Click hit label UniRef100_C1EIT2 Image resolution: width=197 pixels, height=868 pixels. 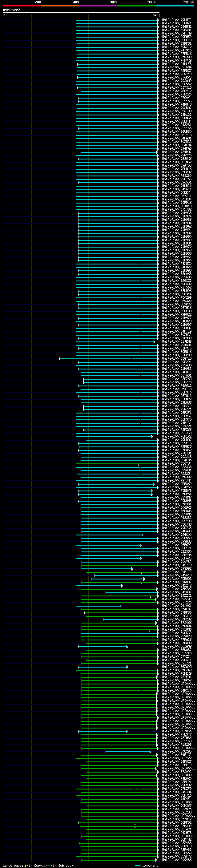[x=177, y=572]
